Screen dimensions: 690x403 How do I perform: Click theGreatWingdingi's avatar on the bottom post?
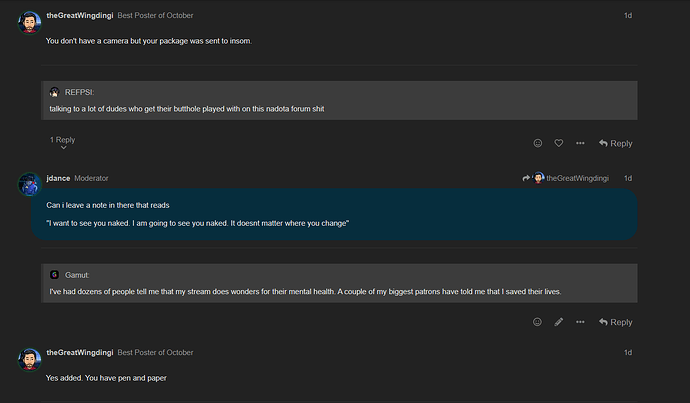(x=29, y=359)
